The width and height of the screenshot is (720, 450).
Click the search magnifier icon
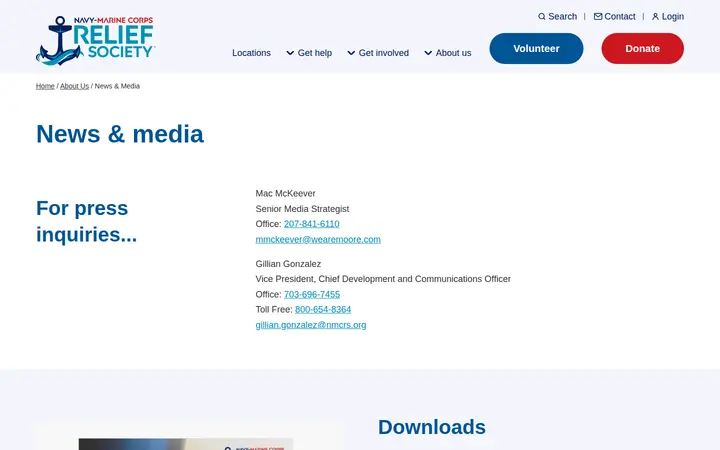(542, 17)
